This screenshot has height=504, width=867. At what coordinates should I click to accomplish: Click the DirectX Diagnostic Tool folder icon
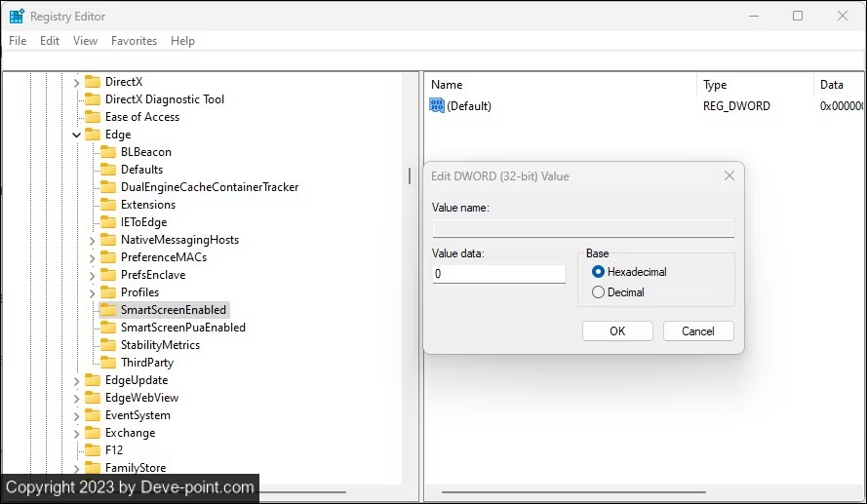click(x=93, y=99)
